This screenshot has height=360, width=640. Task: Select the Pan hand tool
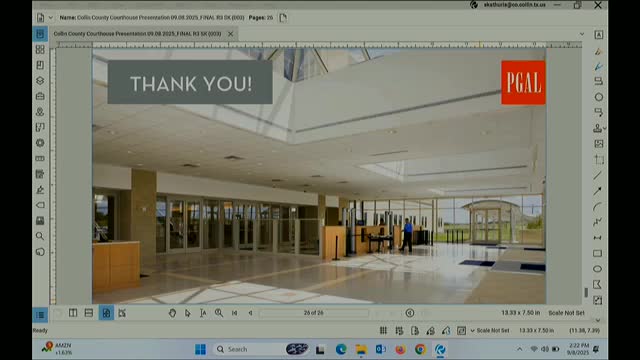[x=172, y=313]
